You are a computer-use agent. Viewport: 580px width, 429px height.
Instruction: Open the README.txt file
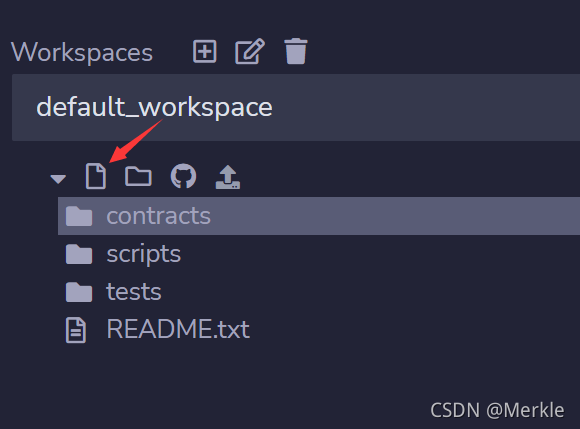tap(178, 329)
